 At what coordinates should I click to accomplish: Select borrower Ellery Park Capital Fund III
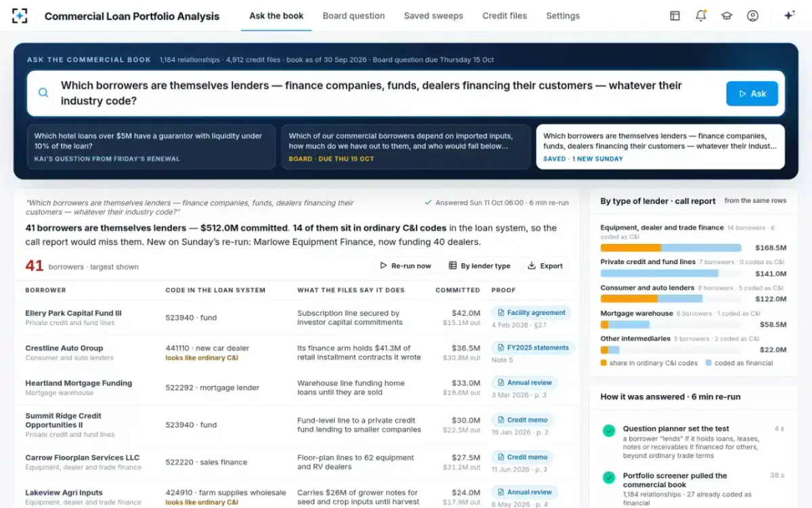click(x=73, y=314)
